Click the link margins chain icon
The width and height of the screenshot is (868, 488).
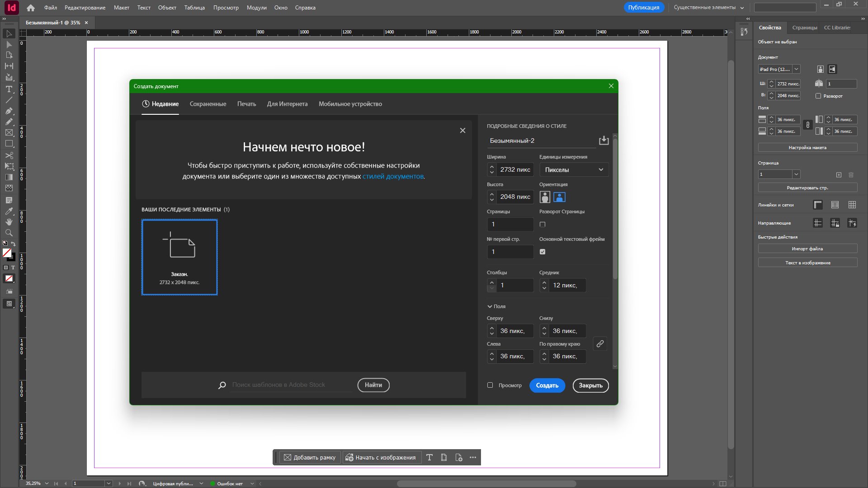(x=600, y=344)
